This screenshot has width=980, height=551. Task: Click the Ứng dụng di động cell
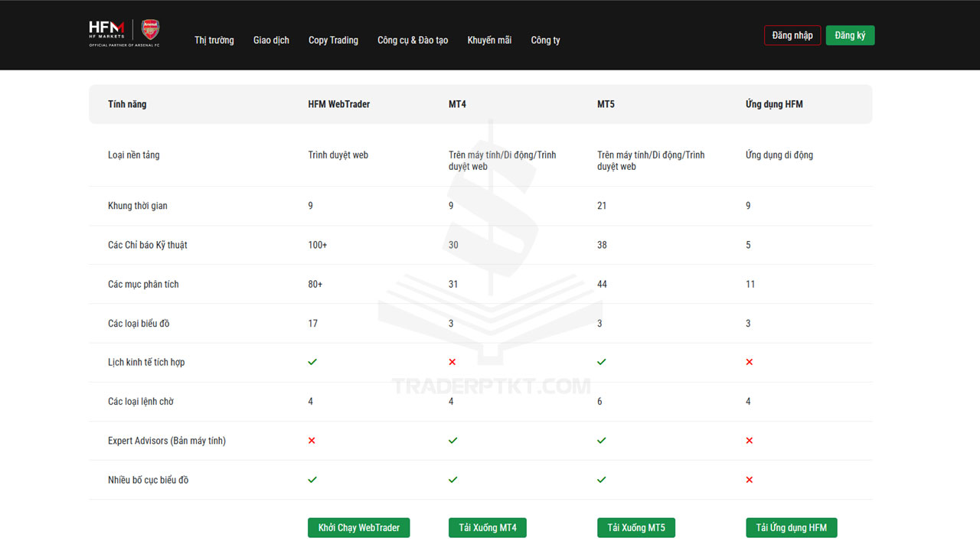coord(779,155)
